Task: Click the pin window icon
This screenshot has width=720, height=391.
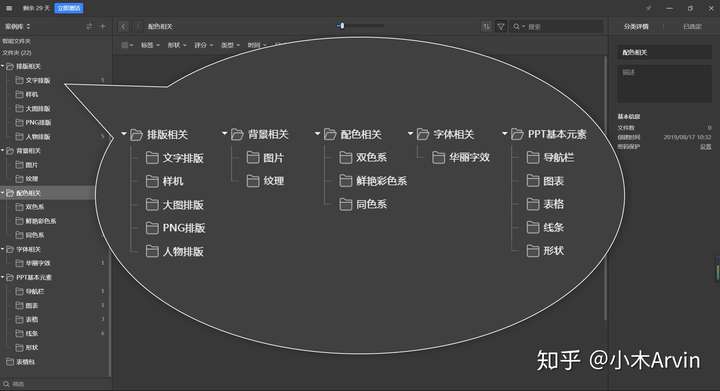Action: [648, 8]
